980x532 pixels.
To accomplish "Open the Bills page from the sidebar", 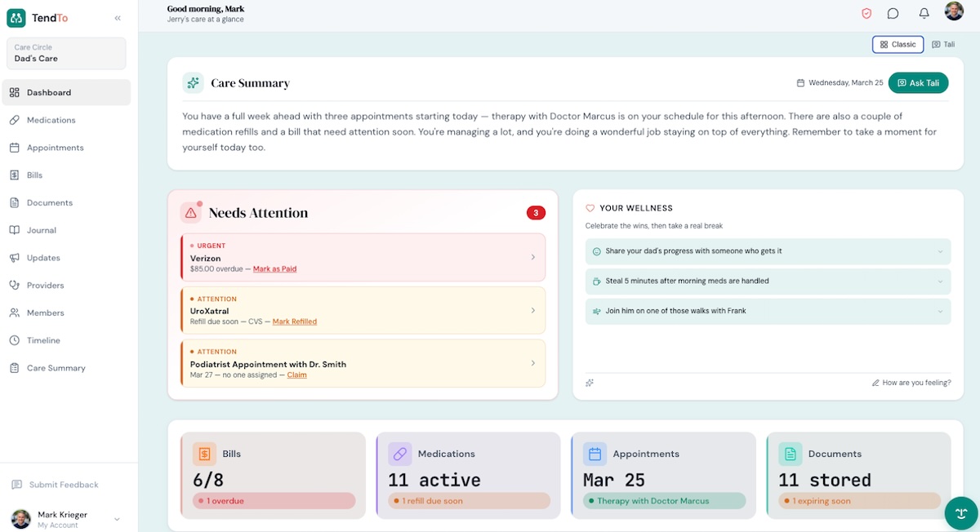I will [x=13, y=175].
